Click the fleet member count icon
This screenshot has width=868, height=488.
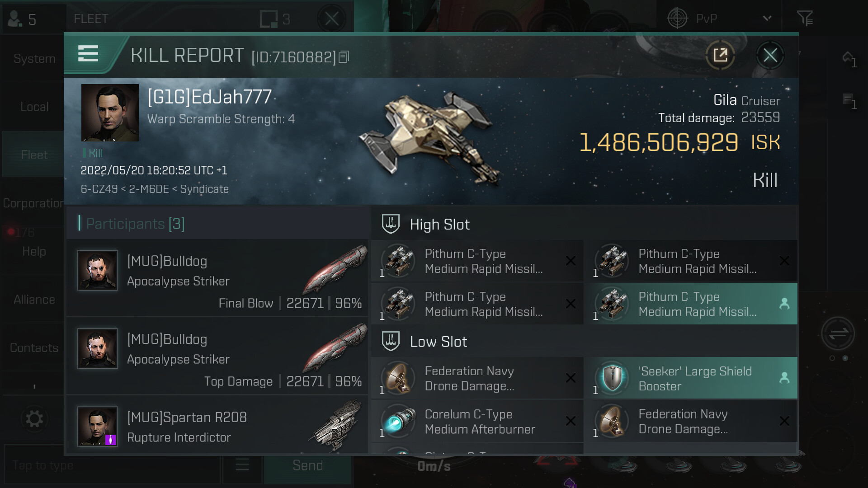pos(22,19)
